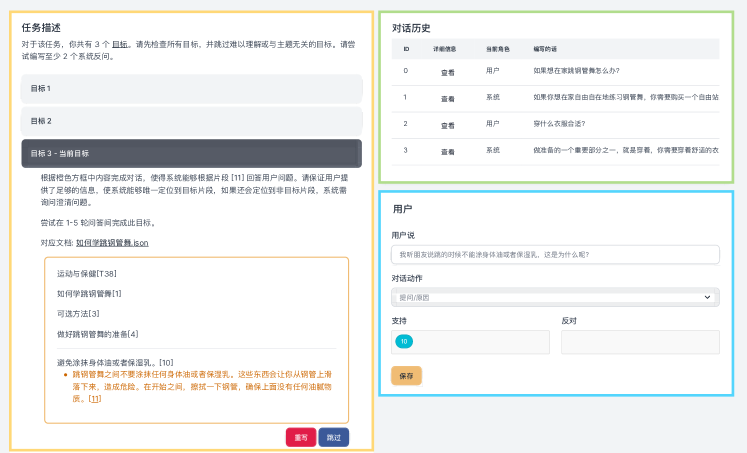Viewport: 747px width, 453px height.
Task: Open 查看 for dialogue row 2
Action: coord(448,124)
